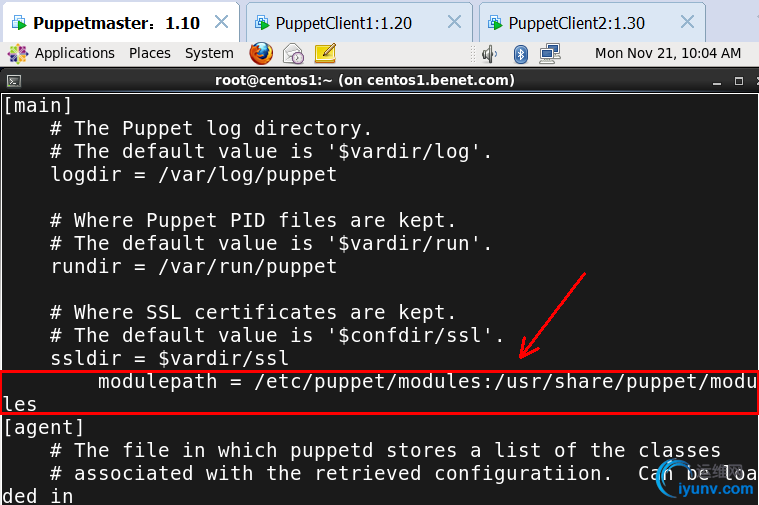Click the 'ssldir = $vardir/ssl' line
Screen dimensions: 759x505
(169, 358)
